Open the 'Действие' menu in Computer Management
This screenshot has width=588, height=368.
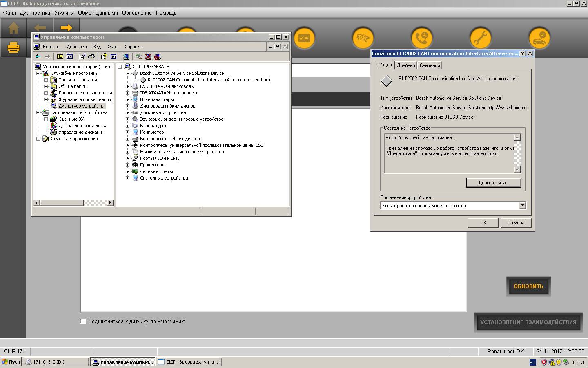(77, 47)
